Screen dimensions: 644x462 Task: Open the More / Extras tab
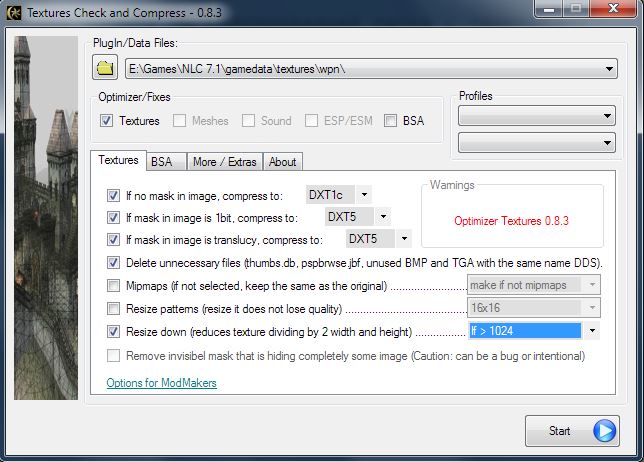(224, 161)
